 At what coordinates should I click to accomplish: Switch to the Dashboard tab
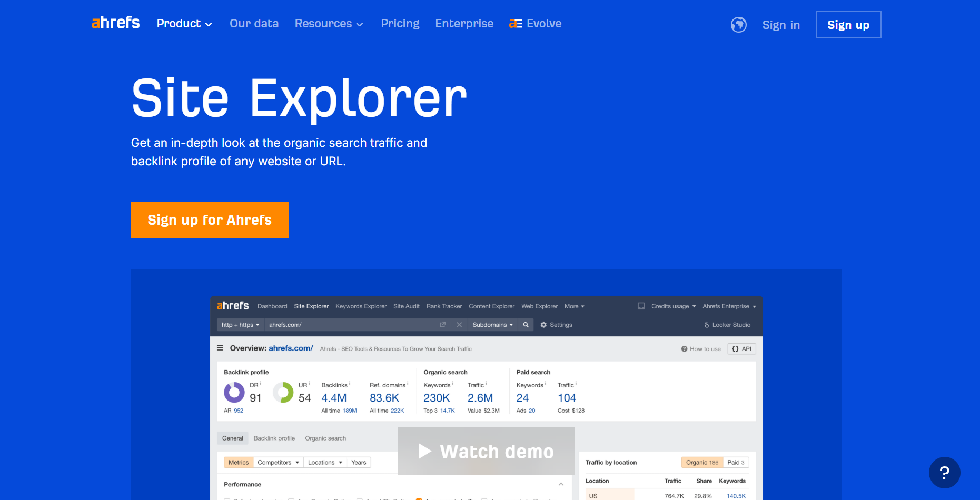click(x=272, y=306)
